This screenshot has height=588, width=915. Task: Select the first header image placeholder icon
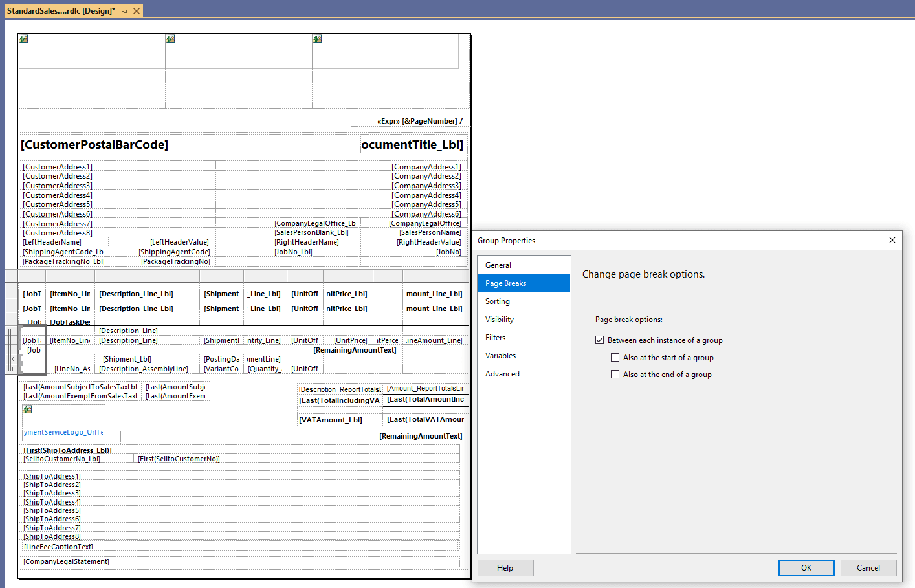23,39
